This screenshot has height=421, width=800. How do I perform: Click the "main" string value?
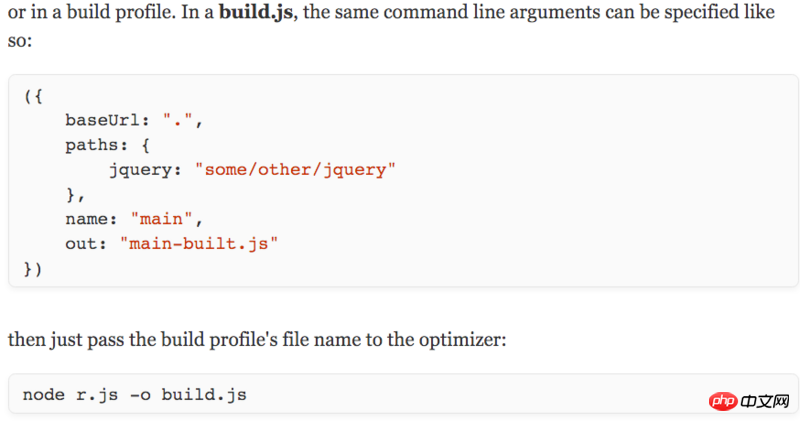[x=167, y=218]
